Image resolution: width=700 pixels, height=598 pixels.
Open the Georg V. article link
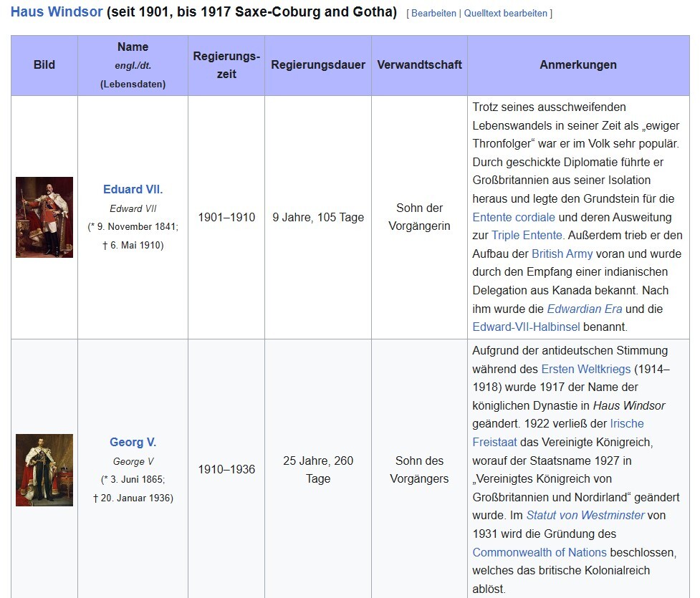[x=133, y=443]
